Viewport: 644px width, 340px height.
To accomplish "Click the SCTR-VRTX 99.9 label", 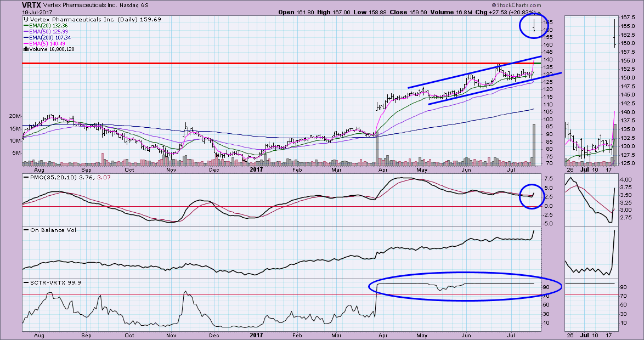I will point(48,281).
